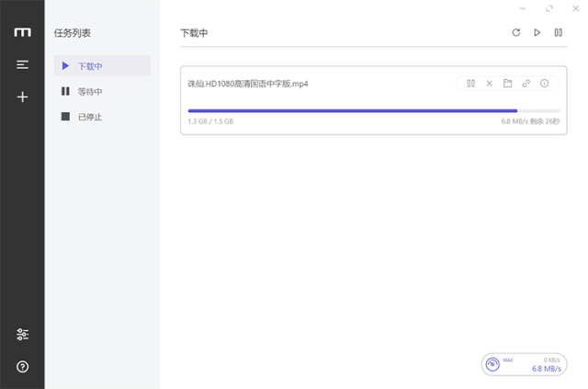
Task: Click the download progress bar
Action: [374, 110]
